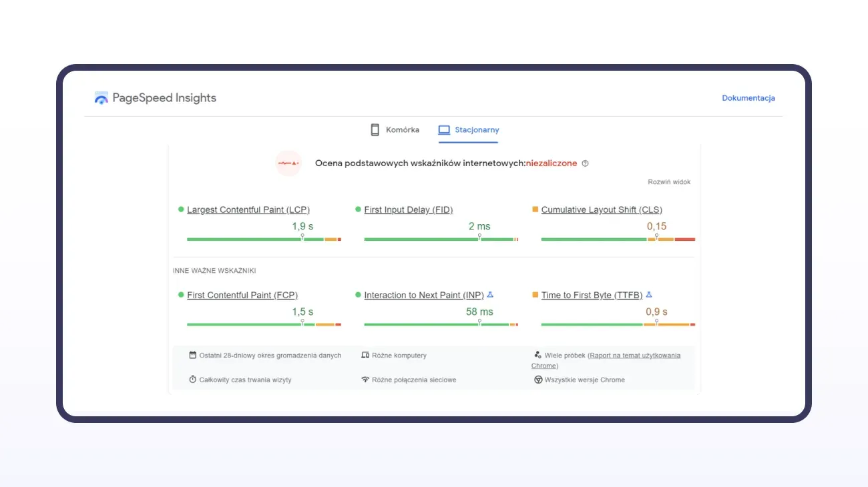Click the orange status square beside CLS
Screen dimensions: 868x487
coord(535,209)
